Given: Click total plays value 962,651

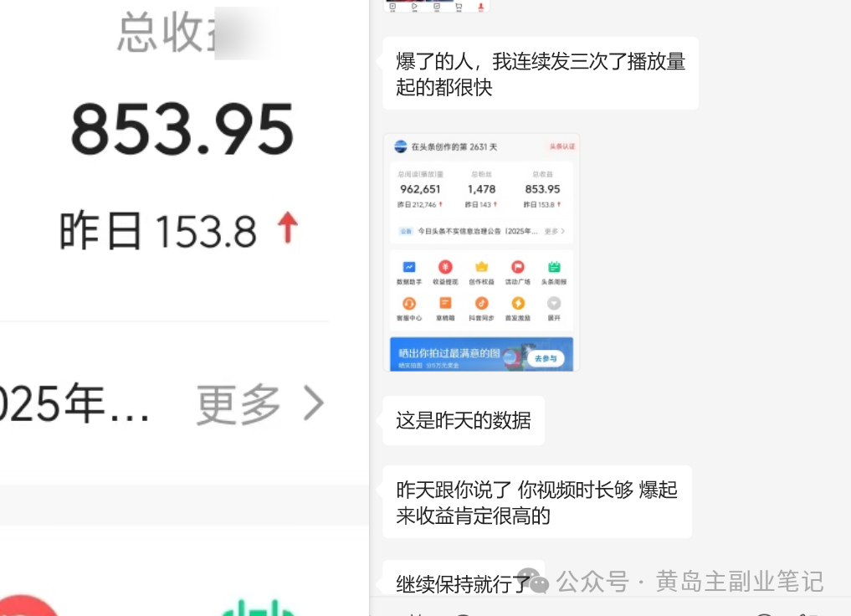Looking at the screenshot, I should (420, 189).
